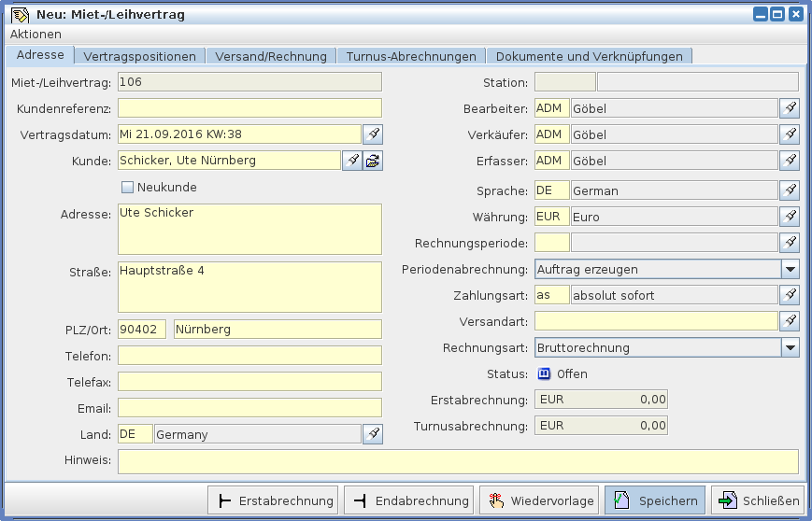The image size is (812, 521).
Task: Expand the Periodenabrechnung dropdown
Action: pyautogui.click(x=790, y=269)
